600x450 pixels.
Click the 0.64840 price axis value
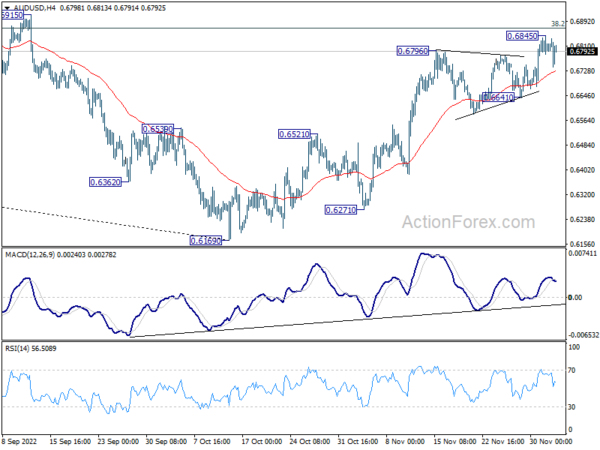click(x=582, y=145)
